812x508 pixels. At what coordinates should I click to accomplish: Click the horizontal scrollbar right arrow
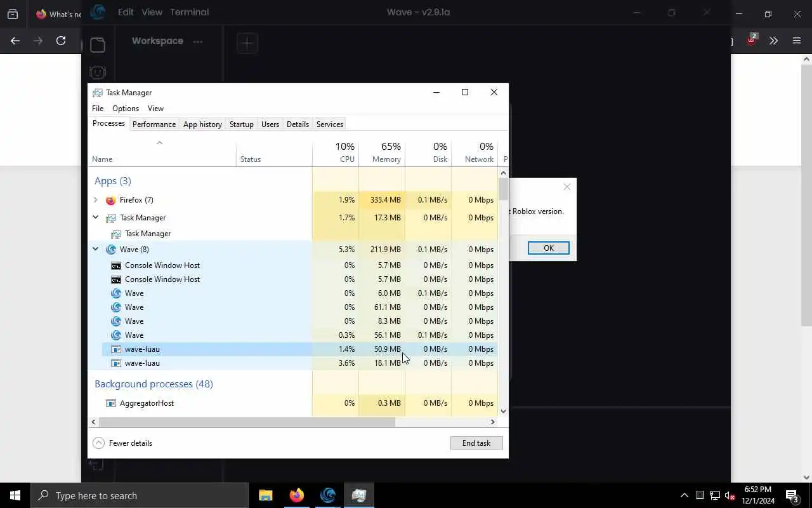493,422
